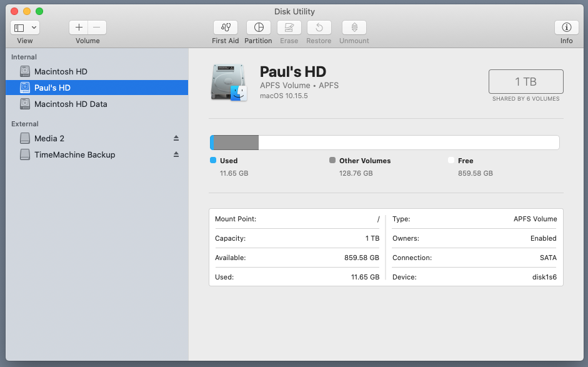
Task: Click the Erase toolbar icon
Action: pyautogui.click(x=289, y=28)
